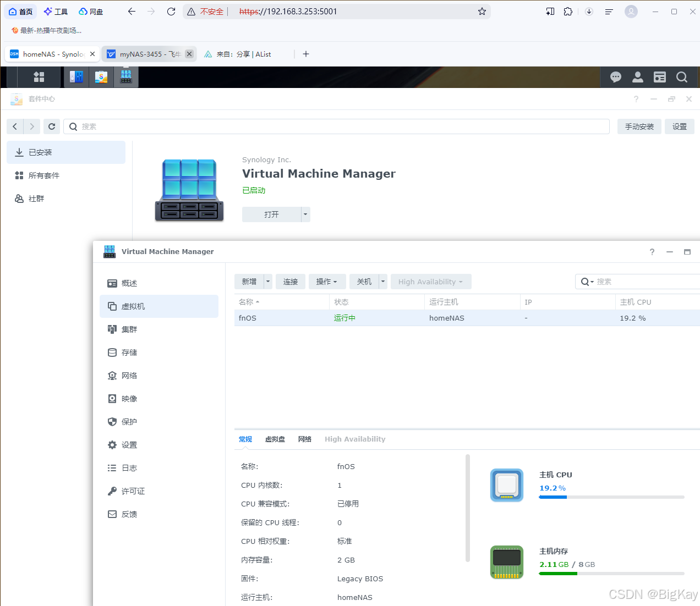The image size is (700, 606).
Task: Open the 存储 storage section
Action: pos(159,352)
